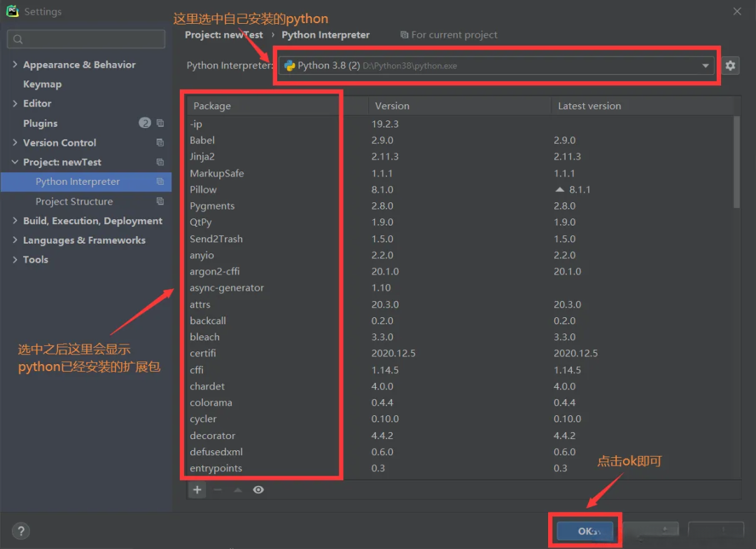The height and width of the screenshot is (549, 756).
Task: Click the Plugins update count badge
Action: coord(145,123)
